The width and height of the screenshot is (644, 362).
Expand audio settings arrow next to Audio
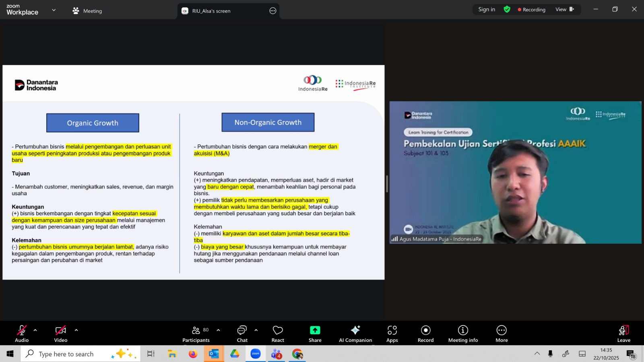[35, 330]
